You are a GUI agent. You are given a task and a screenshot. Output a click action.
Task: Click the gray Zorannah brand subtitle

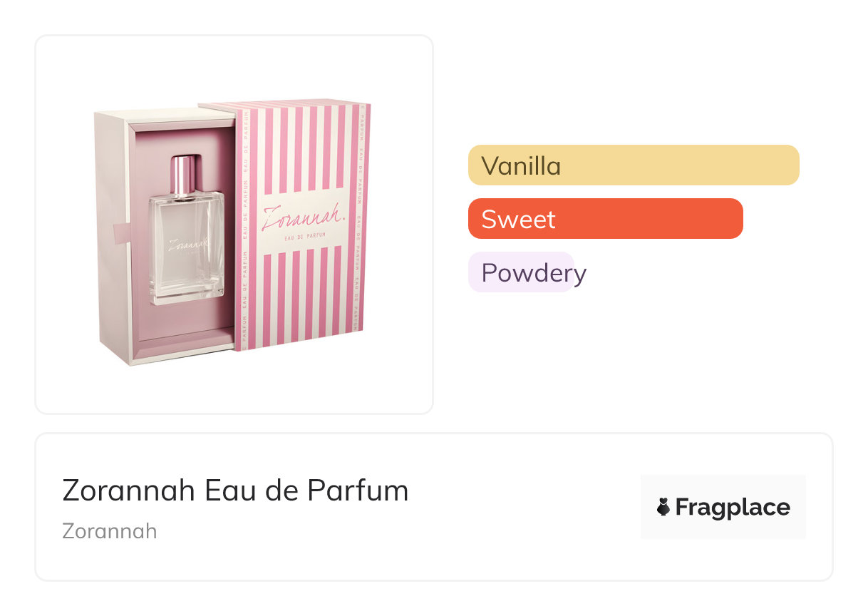pyautogui.click(x=109, y=531)
